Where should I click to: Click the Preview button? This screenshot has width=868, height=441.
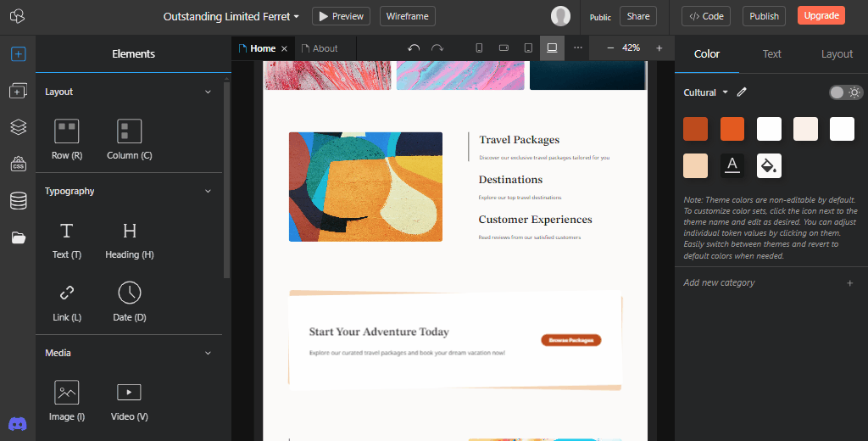pyautogui.click(x=341, y=16)
